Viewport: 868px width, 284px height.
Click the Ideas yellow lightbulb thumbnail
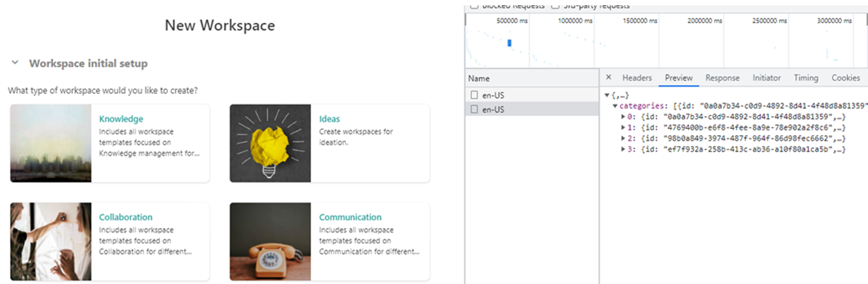coord(270,144)
